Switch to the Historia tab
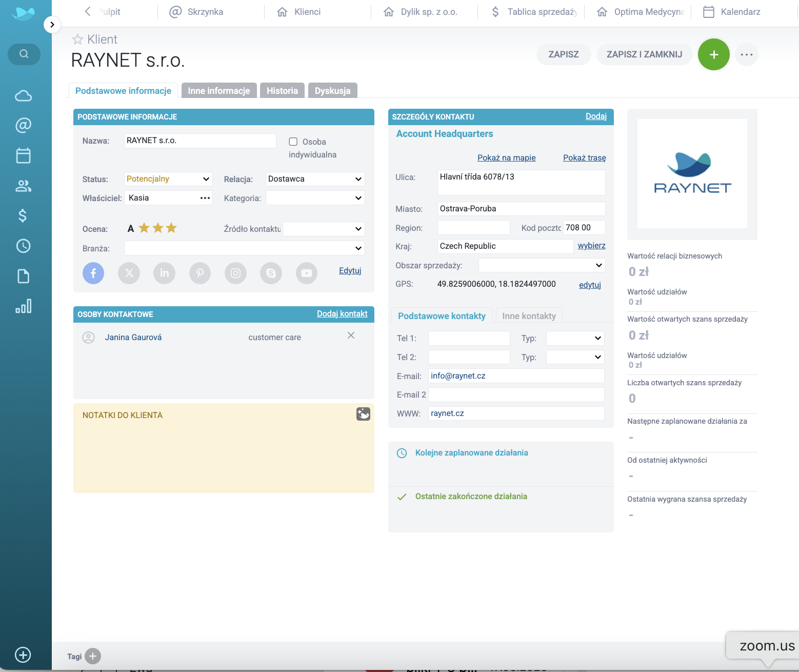Screen dimensions: 799x672 [282, 91]
